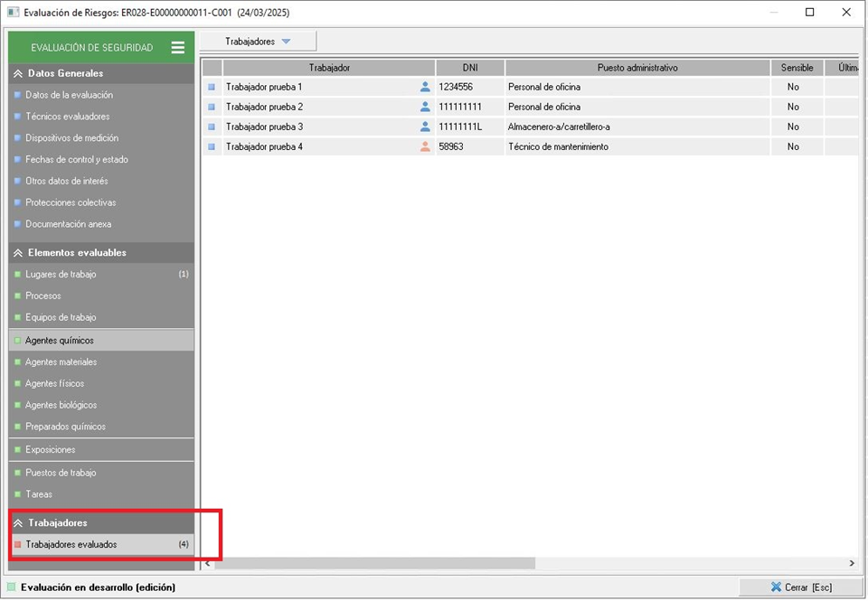Click person icon for Trabajador prueba 1
The height and width of the screenshot is (601, 868).
(x=425, y=87)
